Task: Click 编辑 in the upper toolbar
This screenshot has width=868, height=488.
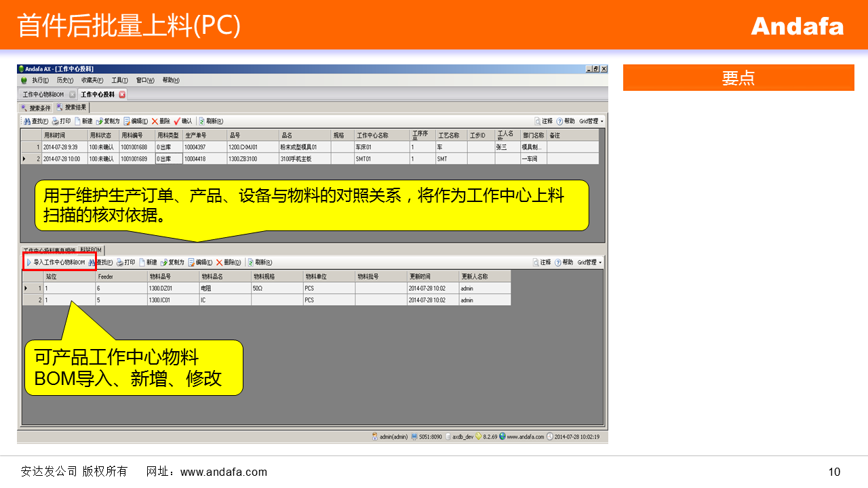Action: point(127,121)
